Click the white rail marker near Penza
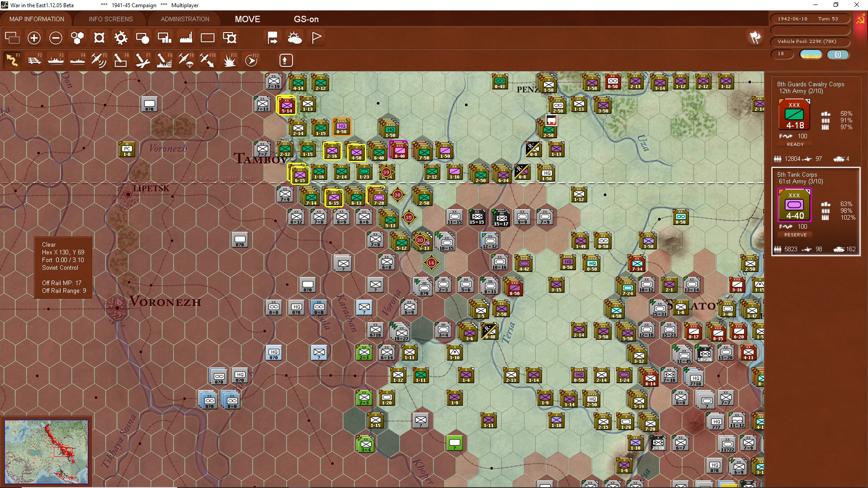 coord(551,120)
